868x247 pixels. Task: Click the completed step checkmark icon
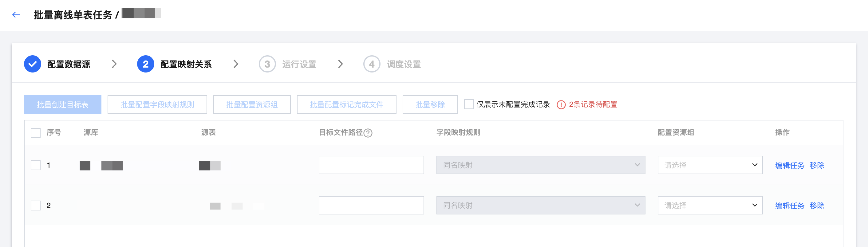(x=33, y=64)
